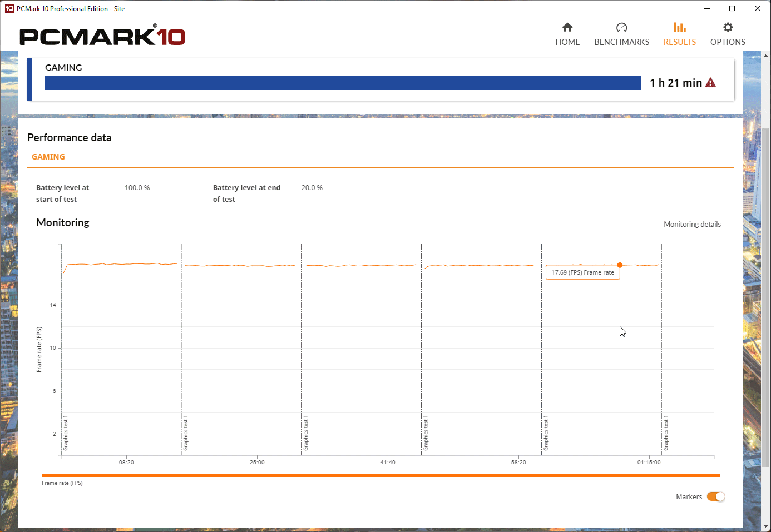The image size is (771, 532).
Task: Click the 25:00 time axis label
Action: pyautogui.click(x=257, y=462)
